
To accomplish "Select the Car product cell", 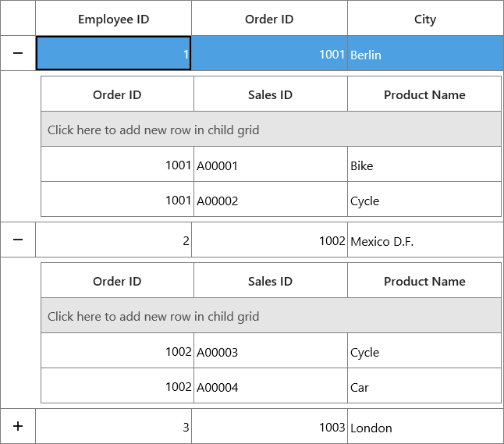I will coord(424,385).
